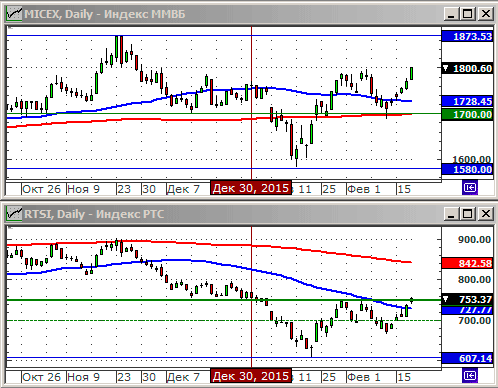Click 25 on the MICEX time axis
Viewport: 498px width, 388px height.
(329, 189)
